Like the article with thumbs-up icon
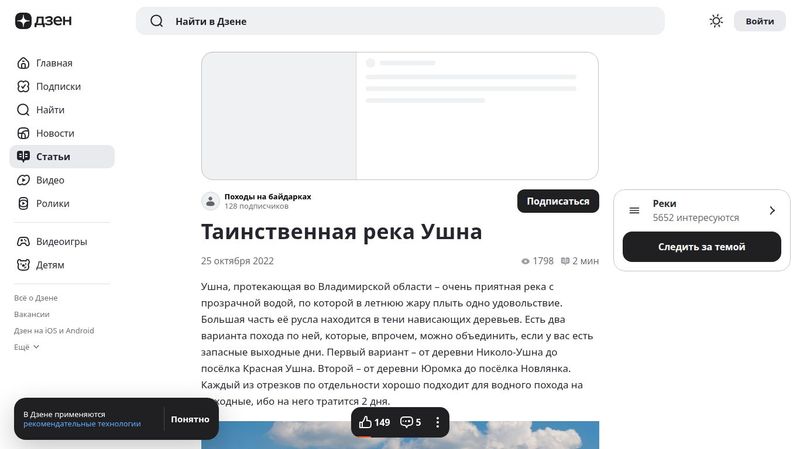The width and height of the screenshot is (800, 449). (365, 422)
